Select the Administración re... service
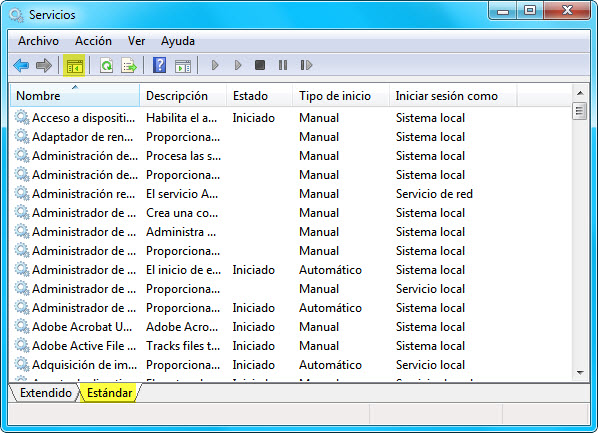Screen dimensions: 598x433 click(83, 194)
